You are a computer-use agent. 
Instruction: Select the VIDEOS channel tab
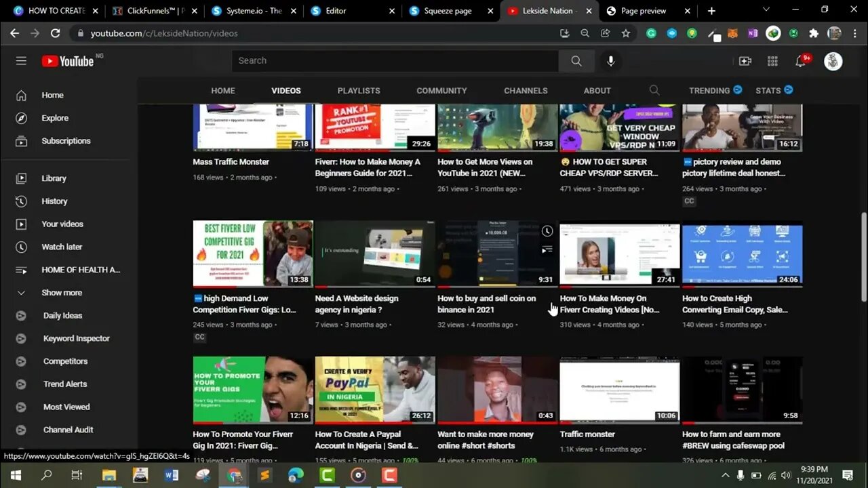pyautogui.click(x=286, y=91)
